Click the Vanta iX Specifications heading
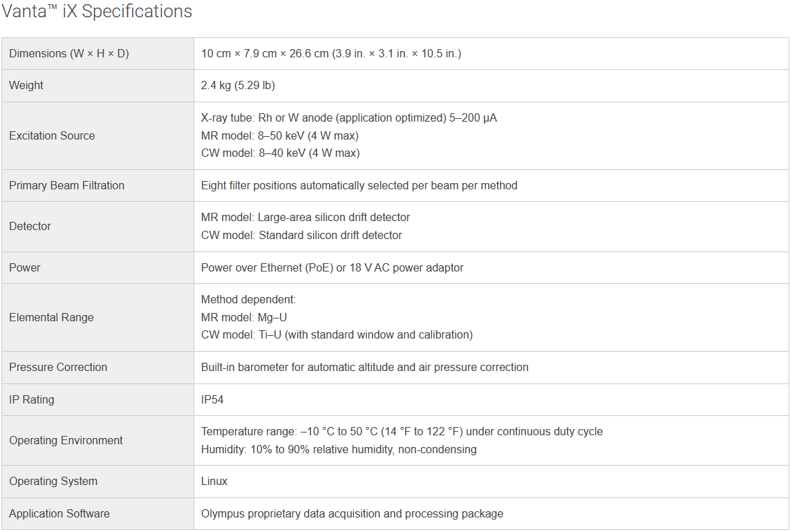Viewport: 790px width, 532px height. pyautogui.click(x=97, y=12)
